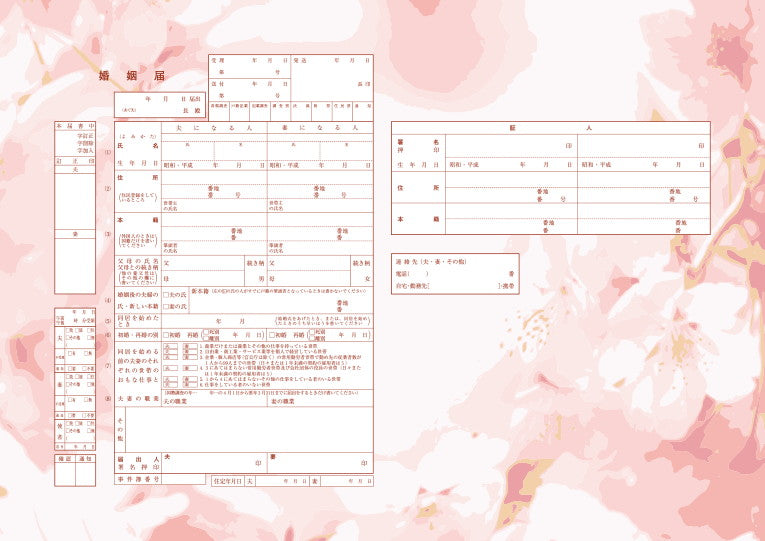Tick the husband's 初婚 checkbox
This screenshot has height=541, width=765.
(x=167, y=334)
